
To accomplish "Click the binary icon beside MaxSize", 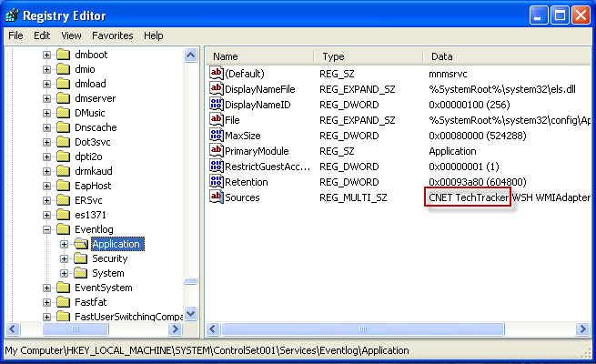I will [217, 135].
